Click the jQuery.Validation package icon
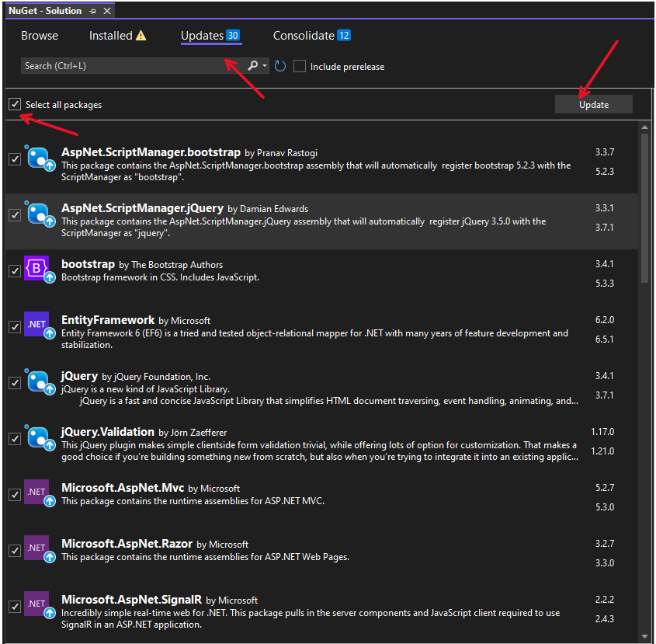 tap(40, 438)
